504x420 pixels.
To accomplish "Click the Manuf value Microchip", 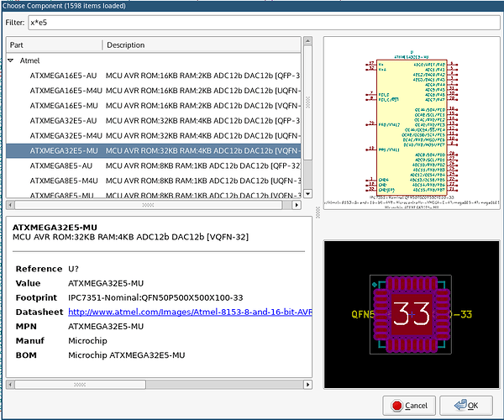I will coord(87,341).
